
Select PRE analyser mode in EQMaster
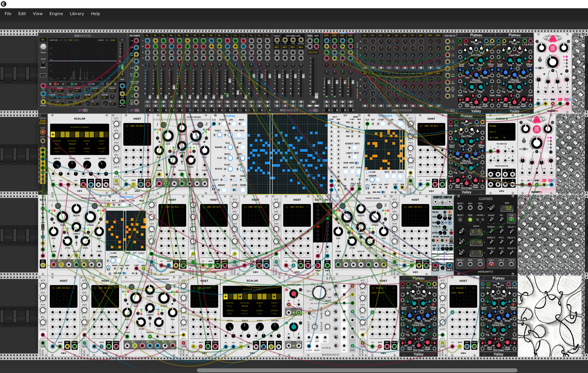[x=65, y=40]
